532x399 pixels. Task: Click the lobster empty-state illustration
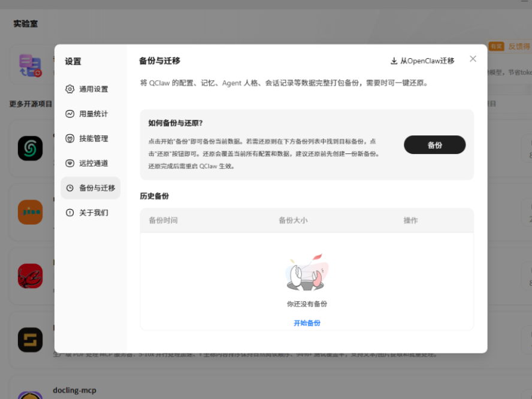(307, 273)
